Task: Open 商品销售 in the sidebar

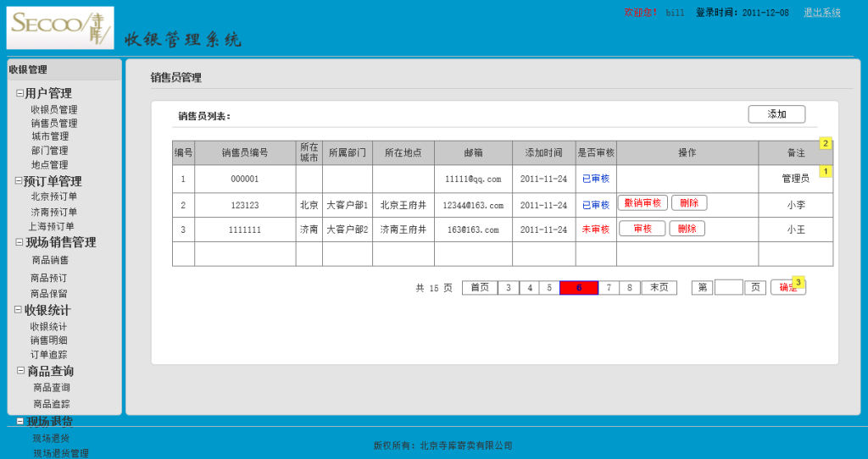Action: coord(50,260)
